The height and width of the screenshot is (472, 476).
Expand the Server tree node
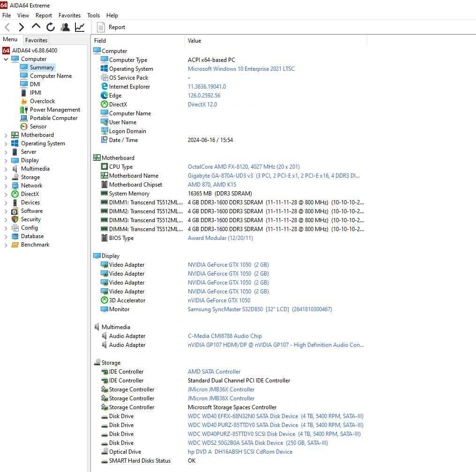tap(6, 152)
